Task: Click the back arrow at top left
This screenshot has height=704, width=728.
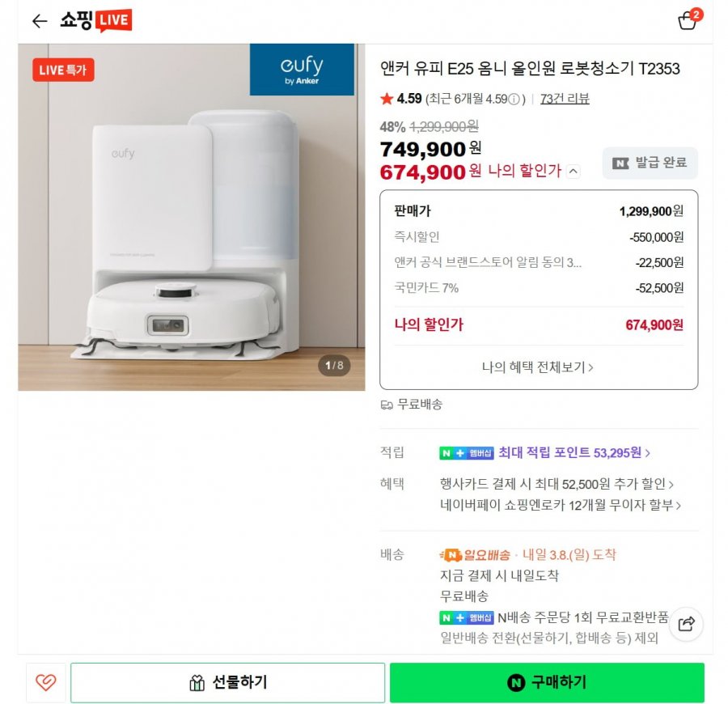Action: [39, 20]
